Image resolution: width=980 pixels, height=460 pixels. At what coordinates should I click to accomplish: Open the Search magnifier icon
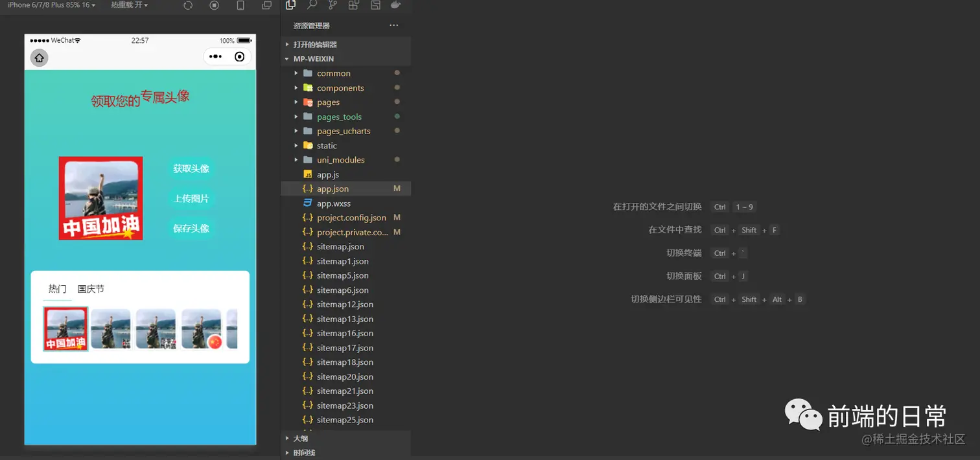[312, 5]
